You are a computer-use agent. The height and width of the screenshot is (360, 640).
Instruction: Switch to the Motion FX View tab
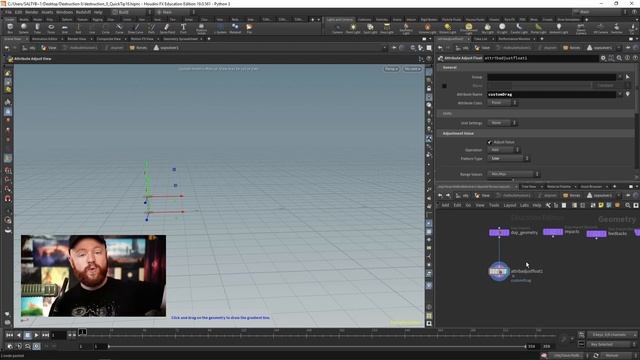tap(142, 39)
